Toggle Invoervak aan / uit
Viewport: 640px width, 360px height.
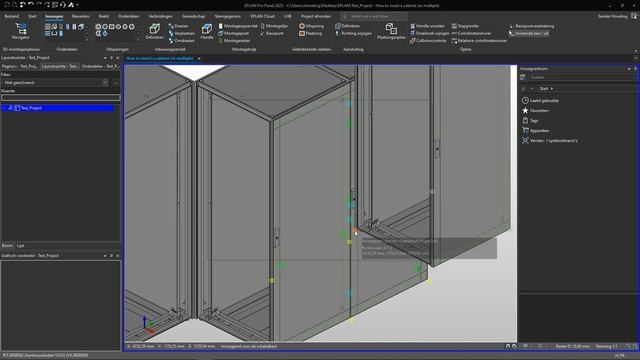pyautogui.click(x=529, y=33)
